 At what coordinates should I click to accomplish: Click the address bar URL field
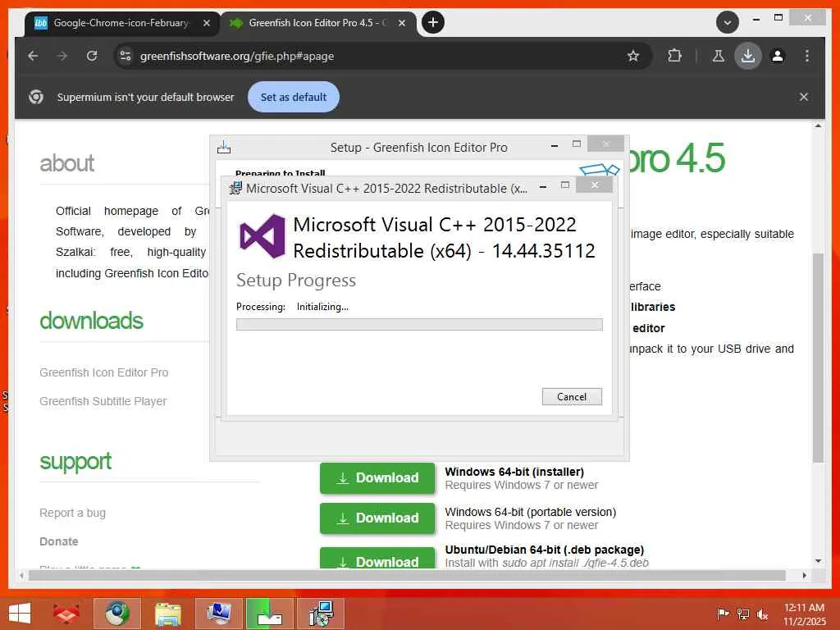[375, 56]
